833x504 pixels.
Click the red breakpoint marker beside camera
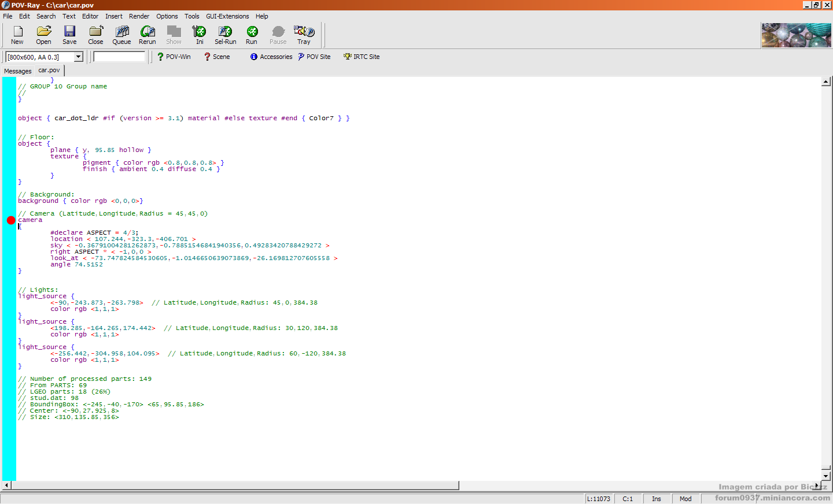(11, 220)
